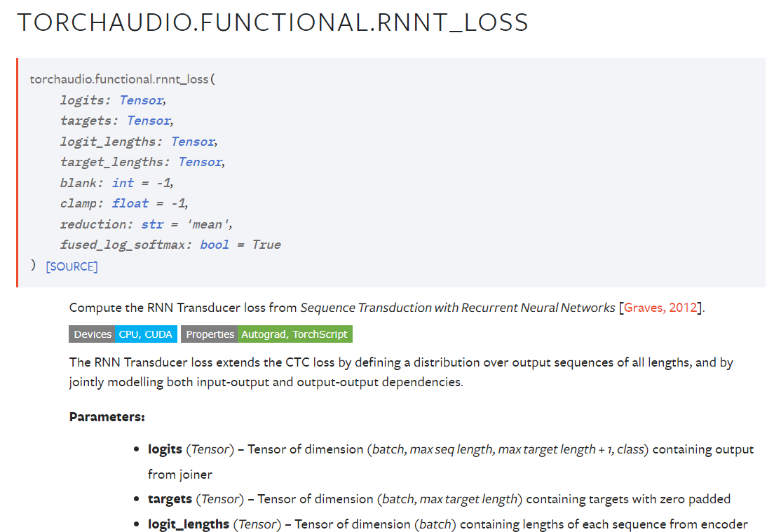The image size is (774, 532).
Task: Click the reduction argument name in signature
Action: [x=94, y=224]
